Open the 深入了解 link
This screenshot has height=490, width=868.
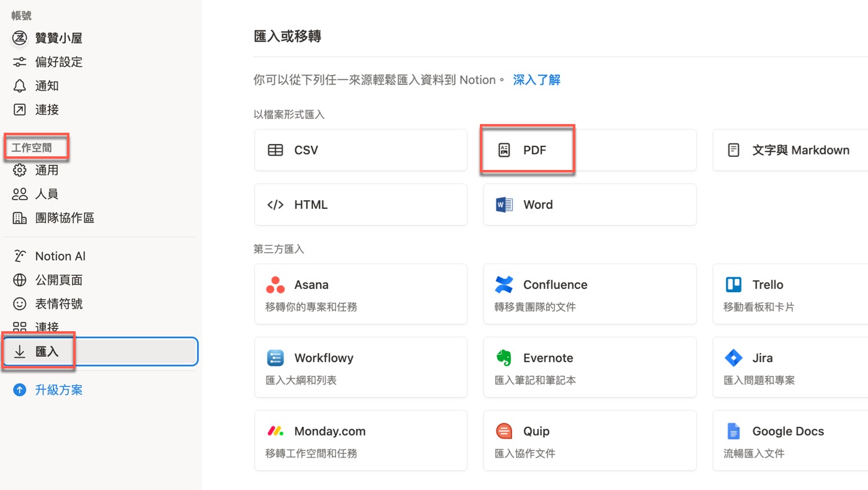537,80
